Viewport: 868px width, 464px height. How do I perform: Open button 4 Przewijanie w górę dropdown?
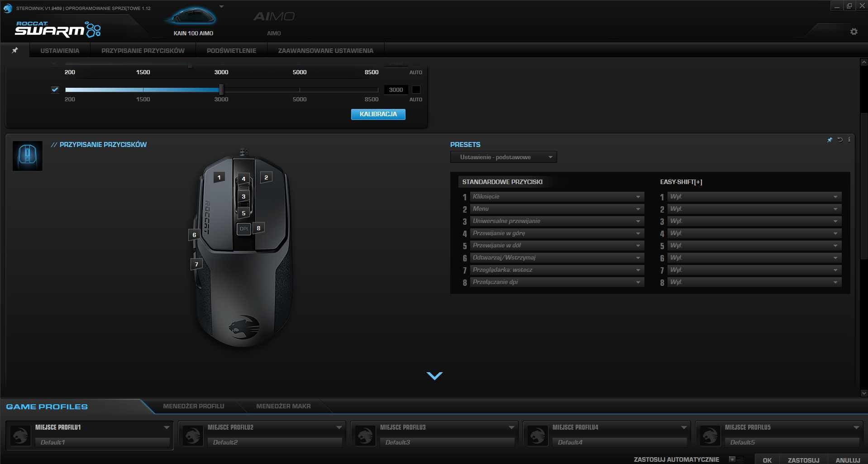pos(557,233)
